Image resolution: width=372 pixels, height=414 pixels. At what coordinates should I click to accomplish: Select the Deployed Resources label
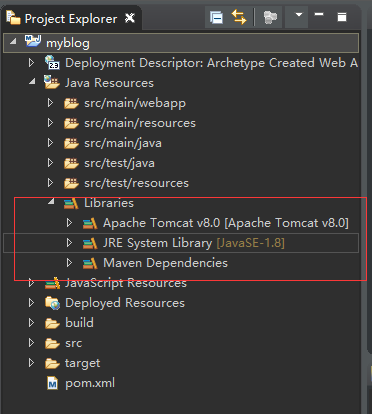point(125,303)
